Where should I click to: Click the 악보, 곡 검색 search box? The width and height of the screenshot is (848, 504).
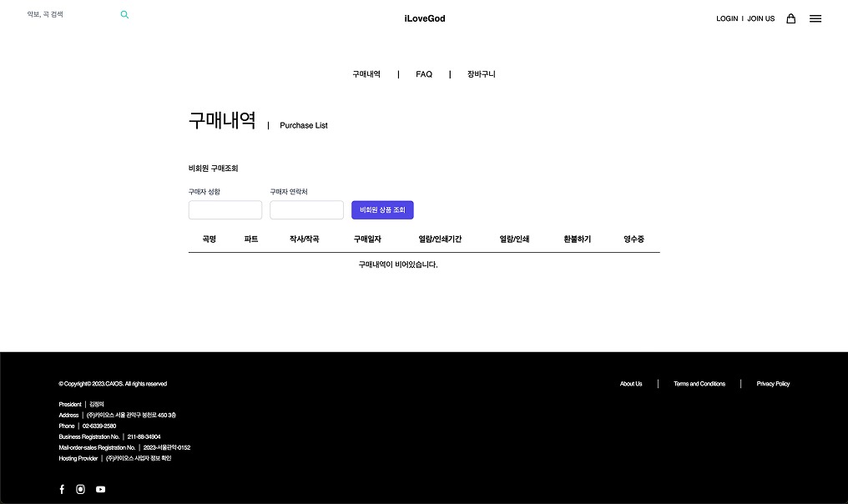coord(71,15)
